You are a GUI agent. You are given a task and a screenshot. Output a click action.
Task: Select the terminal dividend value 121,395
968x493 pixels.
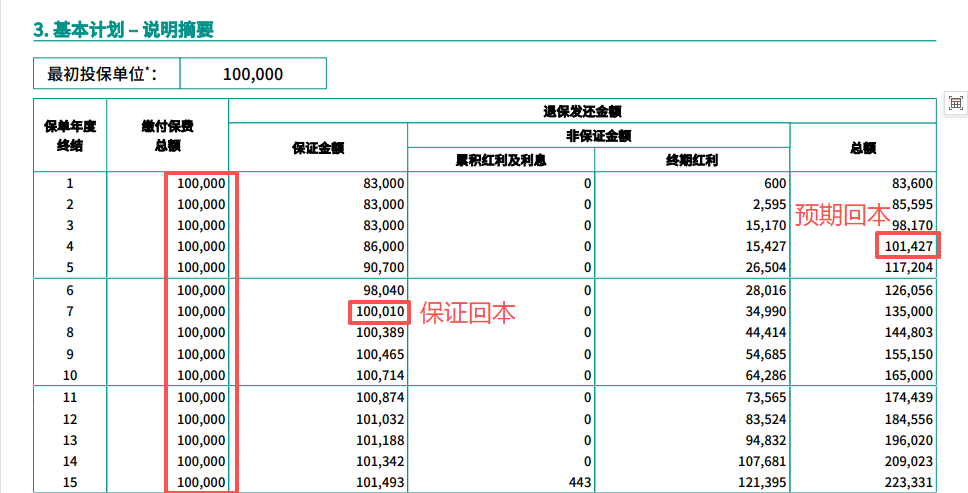tap(753, 482)
